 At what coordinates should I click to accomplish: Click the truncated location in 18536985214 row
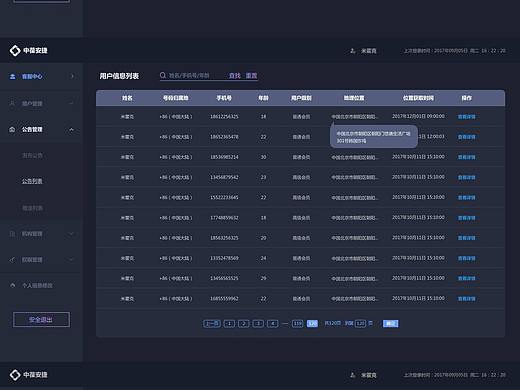355,157
